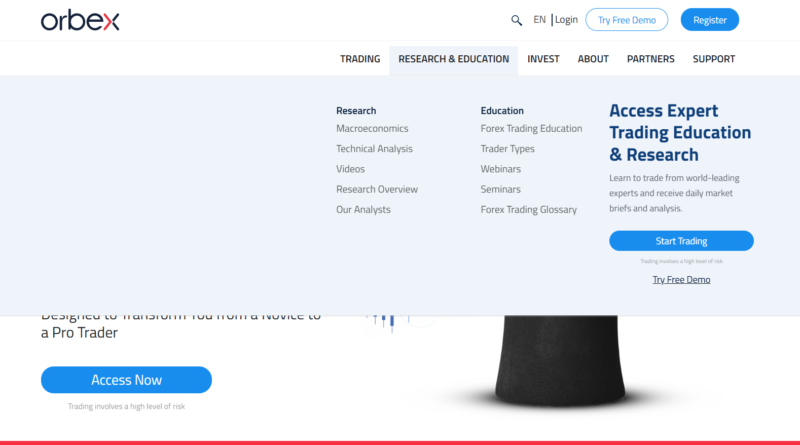Open the Seminars link
This screenshot has width=800, height=445.
(x=501, y=189)
